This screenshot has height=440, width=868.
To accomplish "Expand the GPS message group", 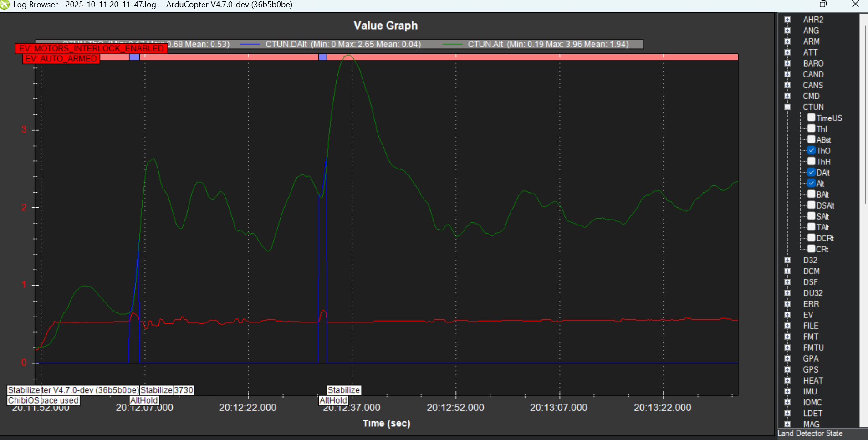I will tap(787, 369).
